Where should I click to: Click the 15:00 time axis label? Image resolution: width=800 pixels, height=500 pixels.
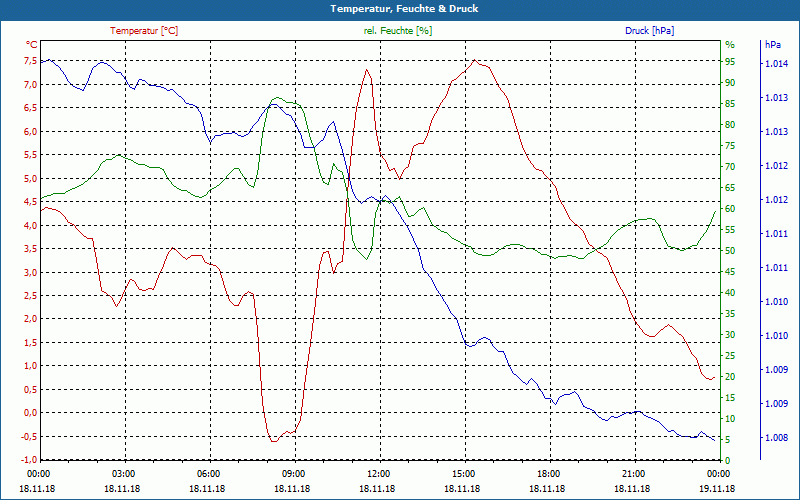coord(463,473)
